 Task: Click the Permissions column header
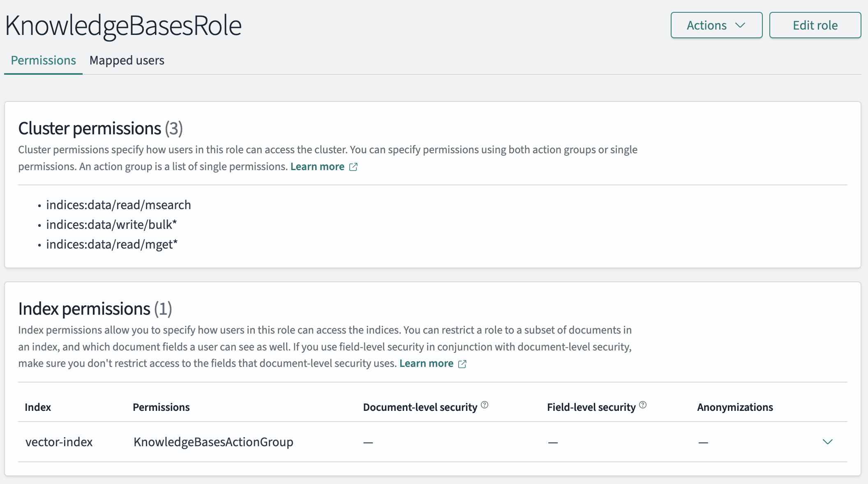coord(161,407)
